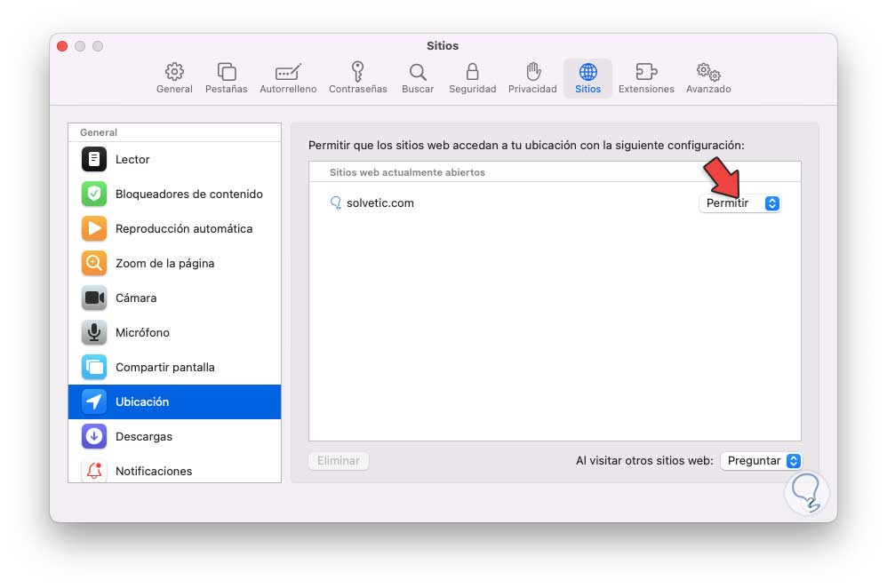This screenshot has width=887, height=588.
Task: Click the Notificaciones bell icon
Action: point(94,471)
